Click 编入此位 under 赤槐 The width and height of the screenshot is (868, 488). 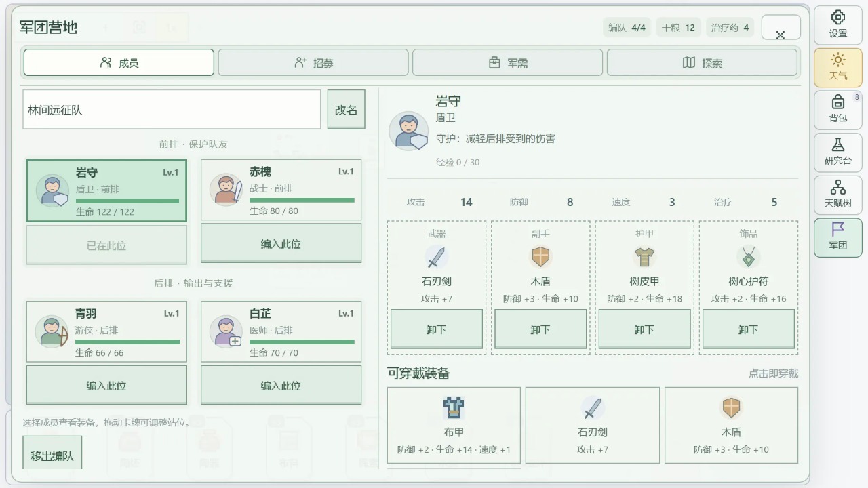(x=281, y=243)
